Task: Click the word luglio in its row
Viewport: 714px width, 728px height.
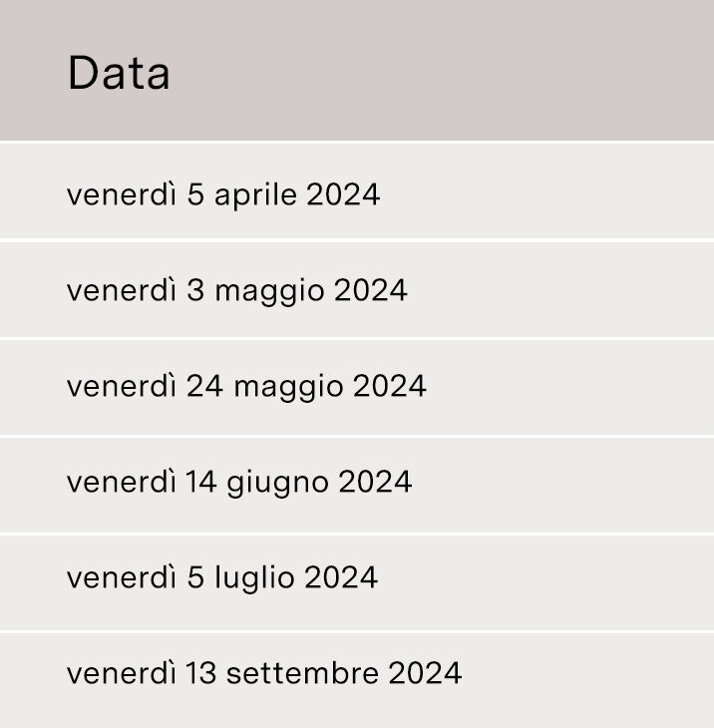Action: [x=254, y=579]
